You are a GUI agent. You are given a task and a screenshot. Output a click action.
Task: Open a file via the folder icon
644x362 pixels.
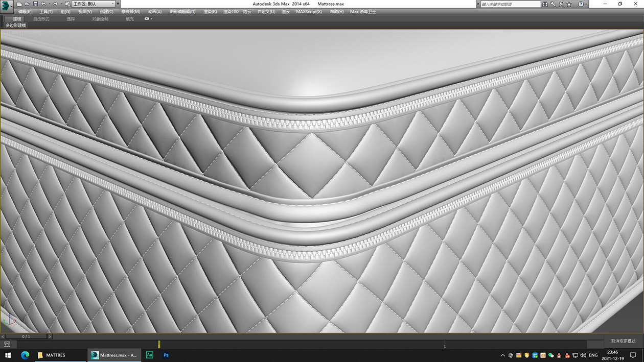pos(28,4)
